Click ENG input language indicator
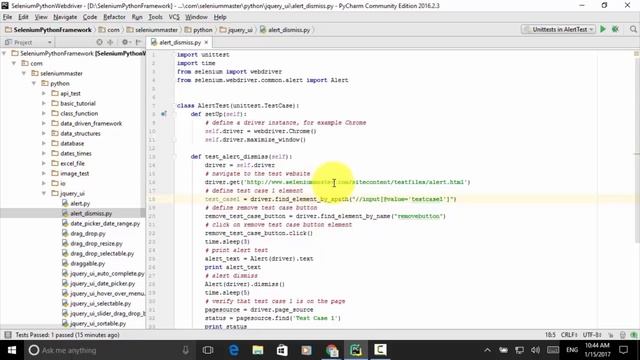640x360 pixels. [572, 350]
